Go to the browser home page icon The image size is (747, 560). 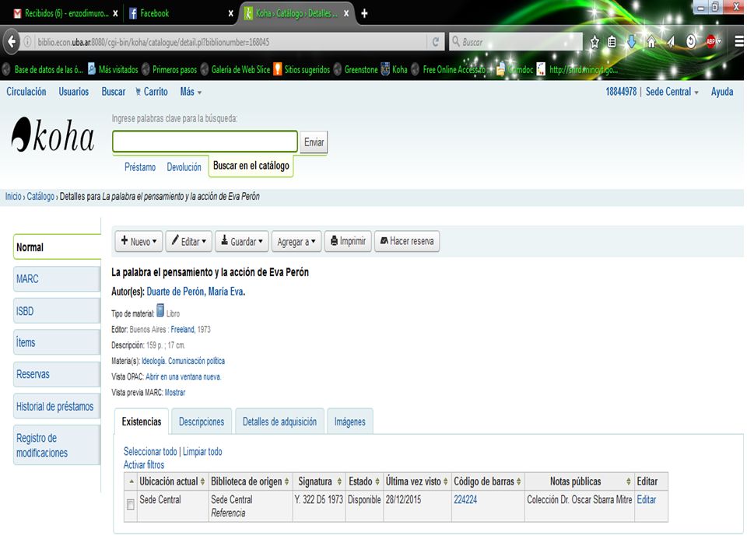pyautogui.click(x=651, y=42)
